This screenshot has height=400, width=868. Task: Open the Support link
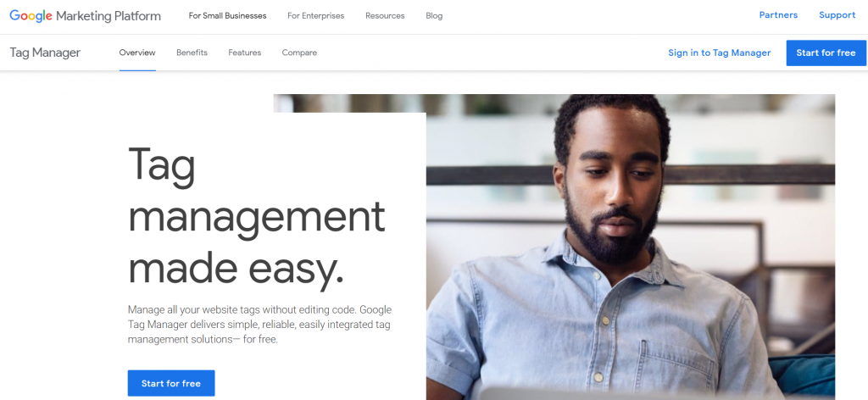pyautogui.click(x=837, y=15)
